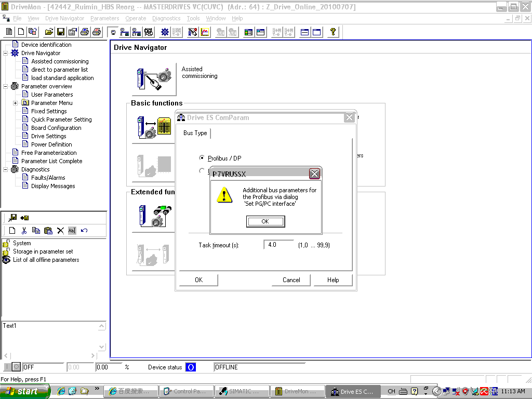Click the trace chart toolbar icon
Image resolution: width=532 pixels, height=399 pixels.
pos(205,32)
